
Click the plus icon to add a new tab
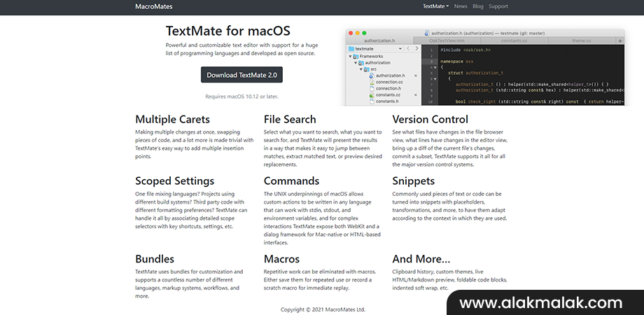(620, 41)
